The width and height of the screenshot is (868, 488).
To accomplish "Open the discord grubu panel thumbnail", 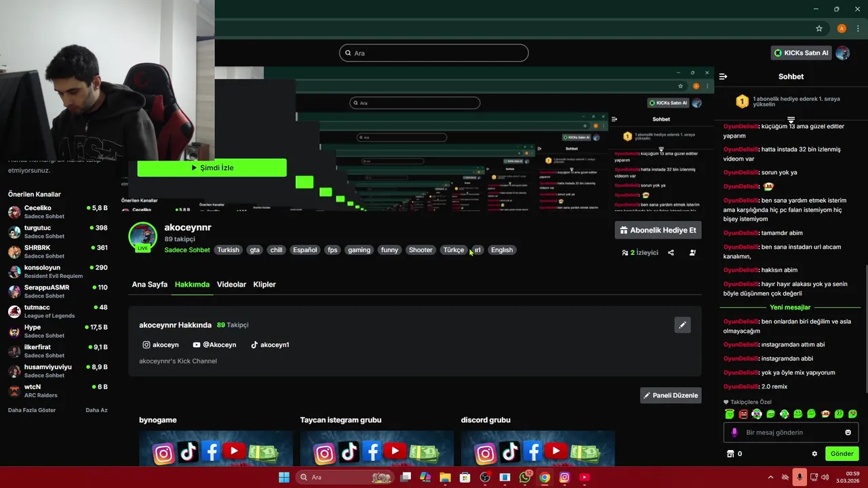I will point(538,449).
